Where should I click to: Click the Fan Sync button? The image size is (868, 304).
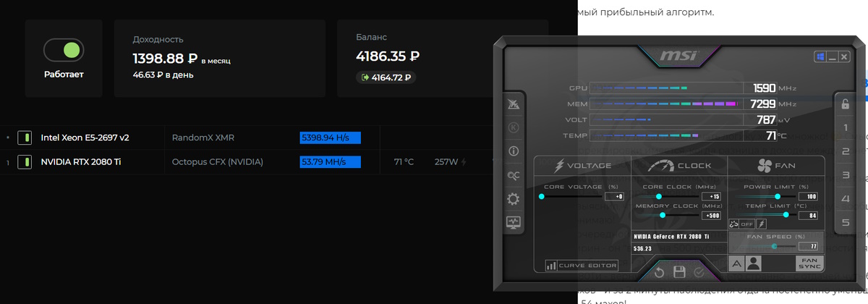809,263
